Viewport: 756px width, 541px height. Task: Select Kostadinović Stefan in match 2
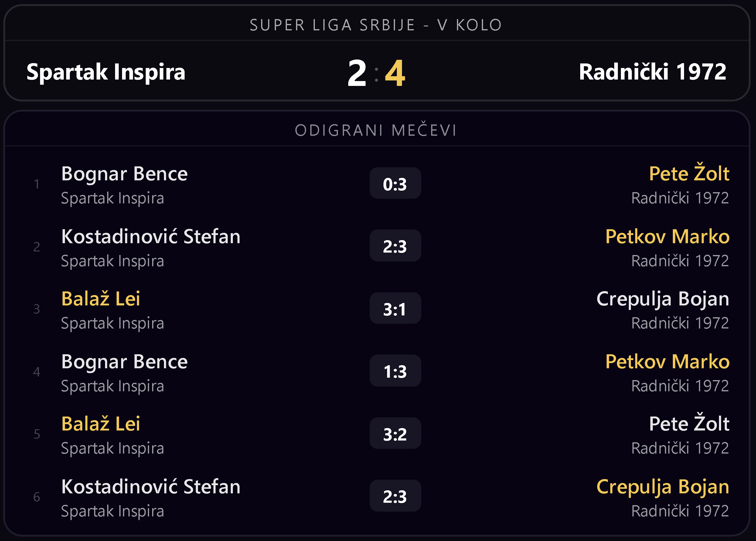coord(151,236)
